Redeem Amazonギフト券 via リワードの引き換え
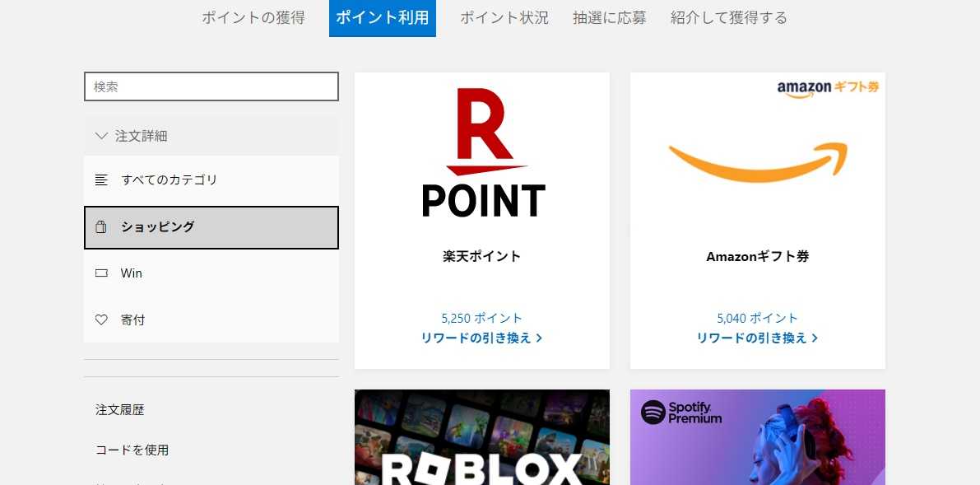This screenshot has height=485, width=980. [758, 338]
